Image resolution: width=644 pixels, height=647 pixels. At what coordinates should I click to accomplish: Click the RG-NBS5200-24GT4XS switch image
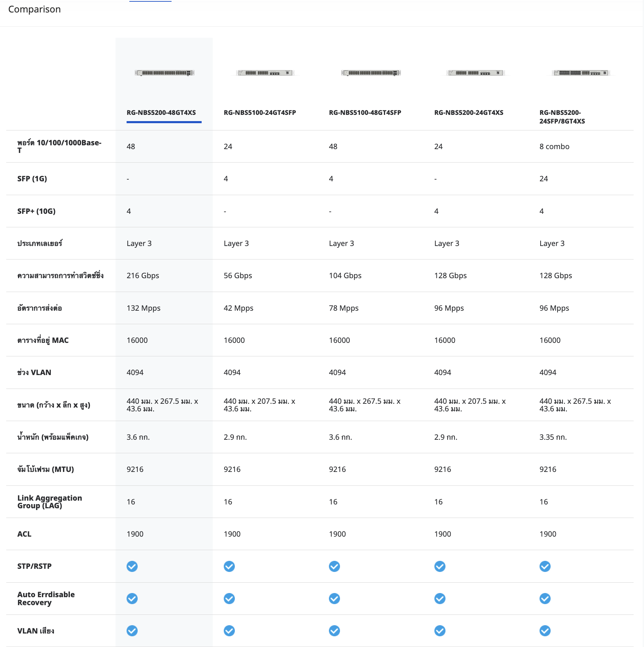[476, 73]
